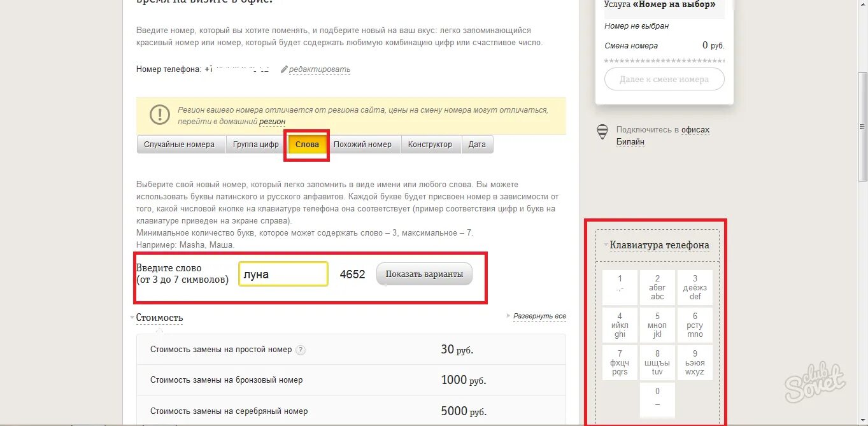Focus the word input field containing луна
Screen dimensions: 868x426
coord(283,274)
